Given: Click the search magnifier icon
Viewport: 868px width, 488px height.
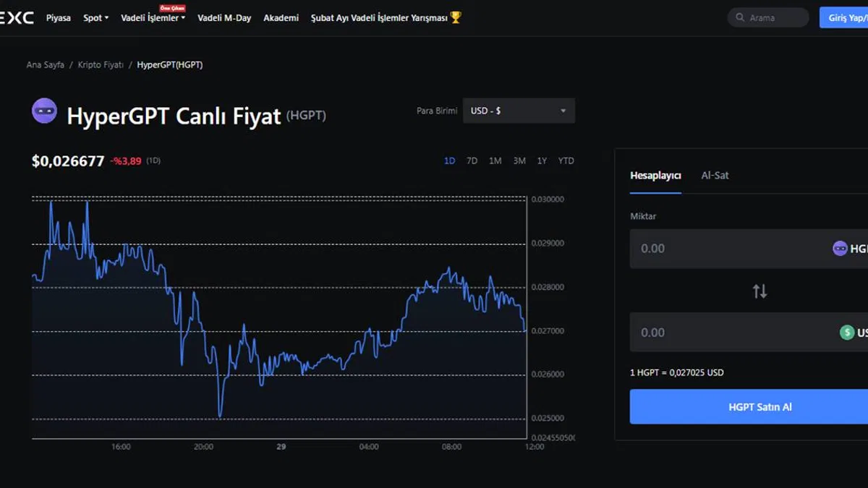Looking at the screenshot, I should (740, 18).
